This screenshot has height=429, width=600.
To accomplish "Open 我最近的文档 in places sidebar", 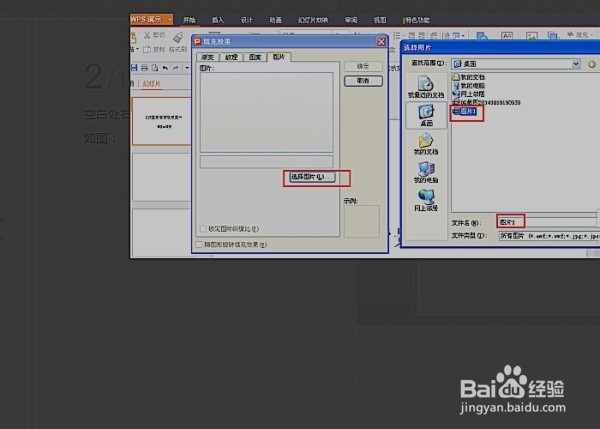I will click(x=426, y=86).
